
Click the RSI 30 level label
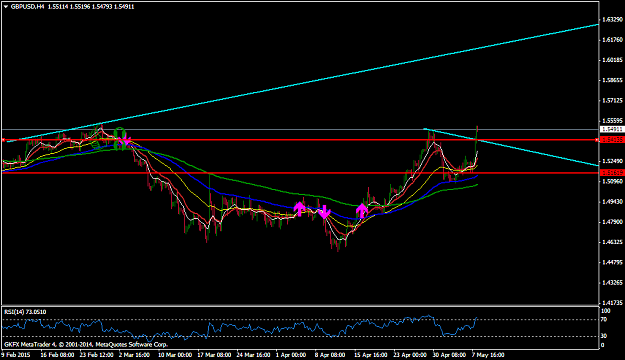click(604, 336)
